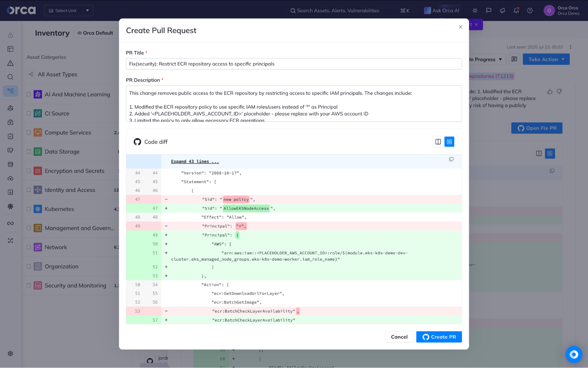Viewport: 588px width, 368px height.
Task: Click the Create PR button
Action: coord(439,337)
